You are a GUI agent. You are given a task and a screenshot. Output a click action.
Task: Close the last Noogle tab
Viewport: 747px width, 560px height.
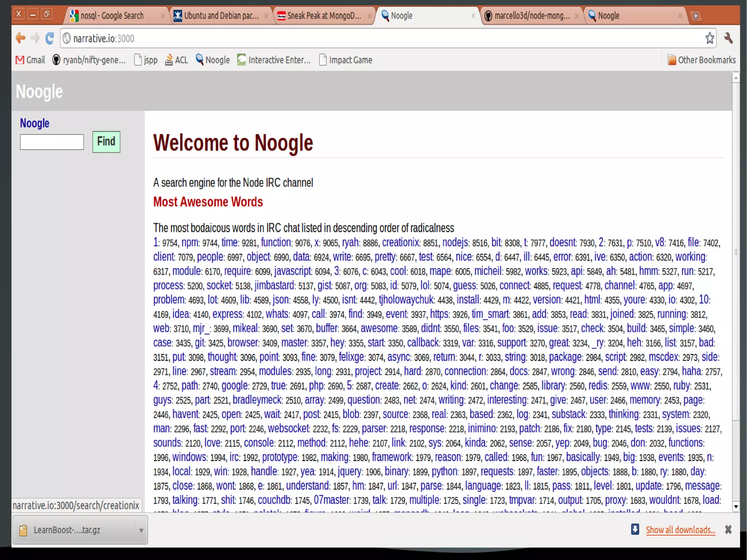680,16
